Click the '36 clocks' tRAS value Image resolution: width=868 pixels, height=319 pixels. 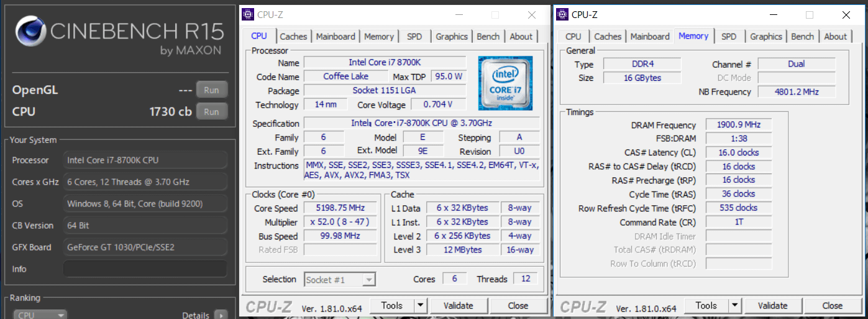click(x=739, y=194)
